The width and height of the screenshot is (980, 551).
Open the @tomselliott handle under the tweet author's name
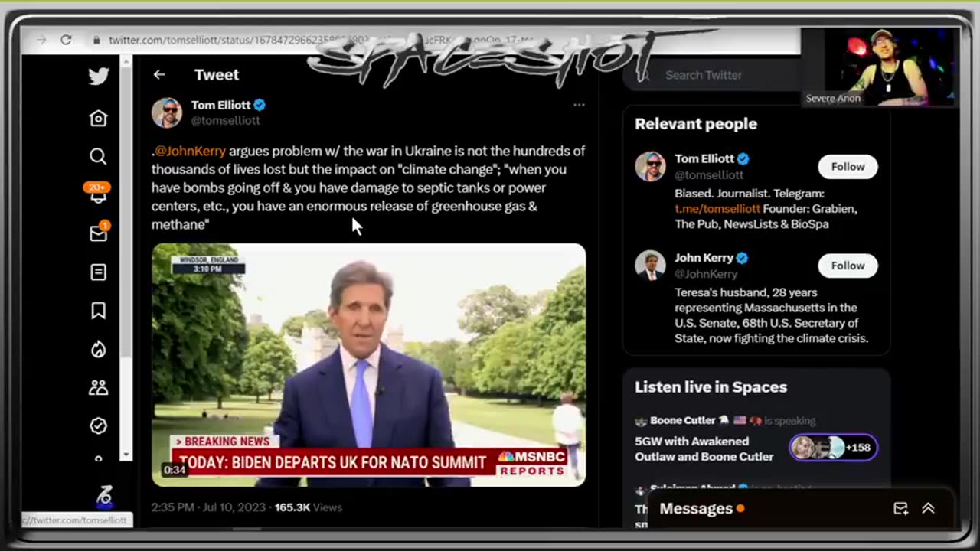click(225, 120)
